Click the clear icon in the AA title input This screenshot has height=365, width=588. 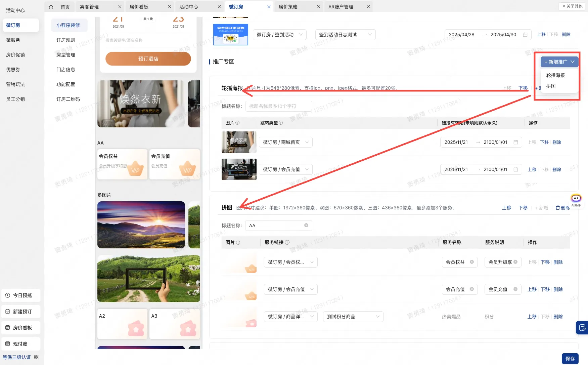tap(306, 225)
